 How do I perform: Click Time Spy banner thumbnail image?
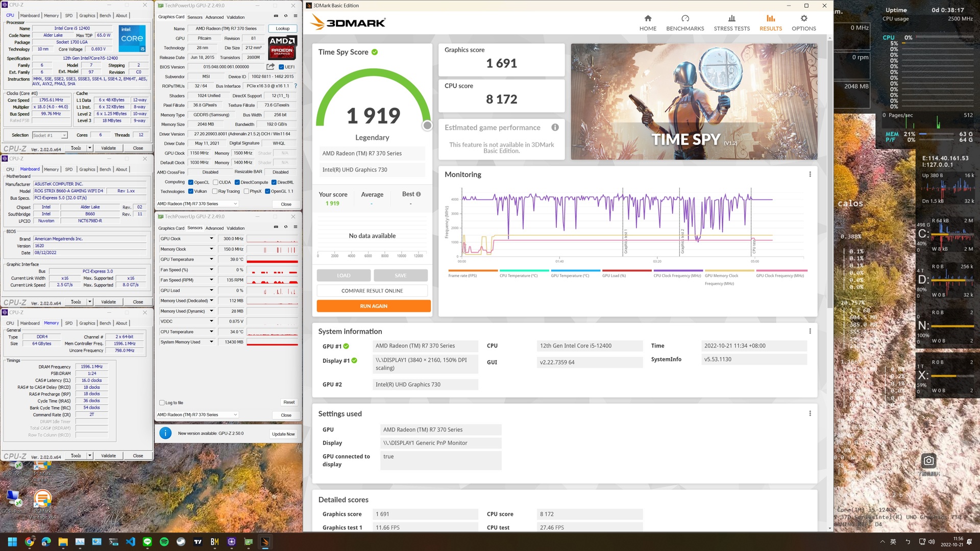[694, 102]
